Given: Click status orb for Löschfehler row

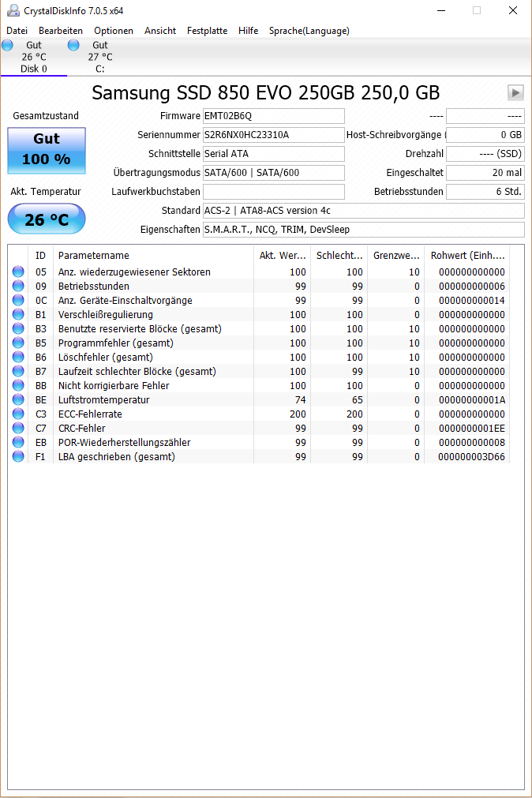Looking at the screenshot, I should (x=18, y=358).
